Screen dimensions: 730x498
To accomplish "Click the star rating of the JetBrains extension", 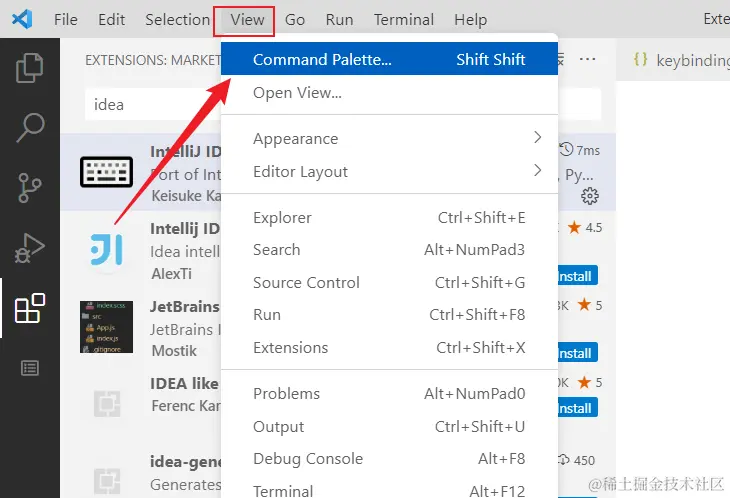I will point(590,305).
